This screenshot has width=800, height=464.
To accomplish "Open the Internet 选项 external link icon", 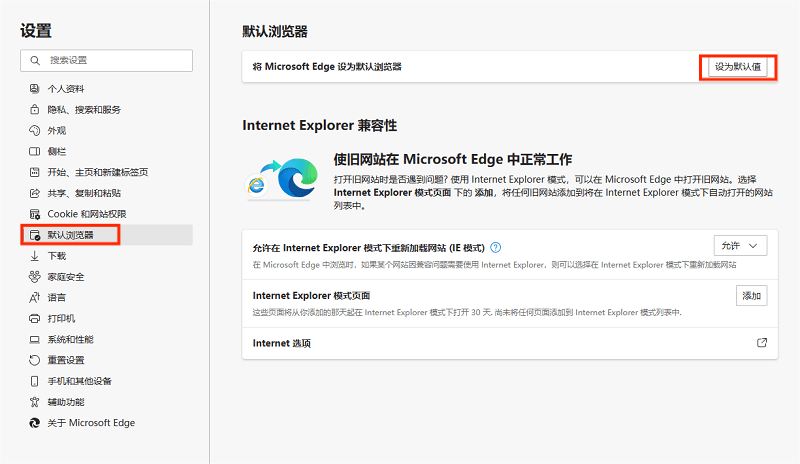I will point(762,343).
